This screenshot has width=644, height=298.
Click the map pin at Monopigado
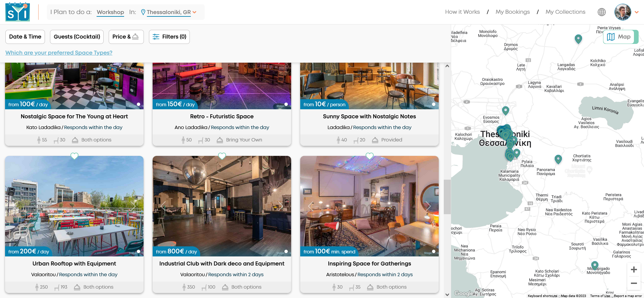point(595,265)
